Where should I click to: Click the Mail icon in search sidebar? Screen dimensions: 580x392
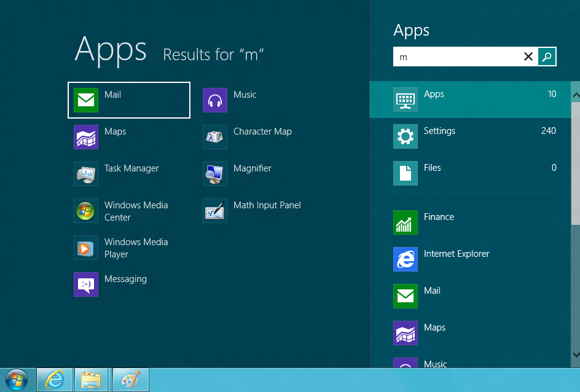coord(406,296)
